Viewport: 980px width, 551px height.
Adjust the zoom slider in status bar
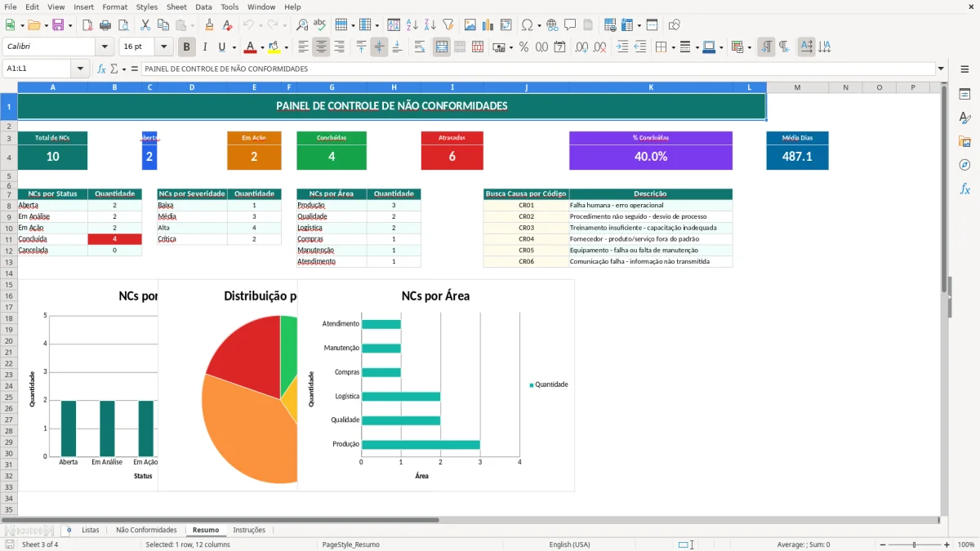(914, 544)
